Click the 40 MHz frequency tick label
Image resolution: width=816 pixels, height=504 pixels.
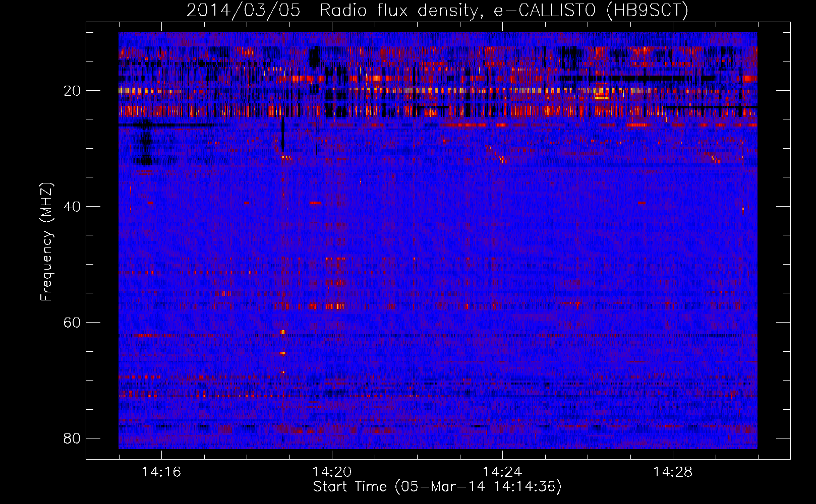click(72, 207)
